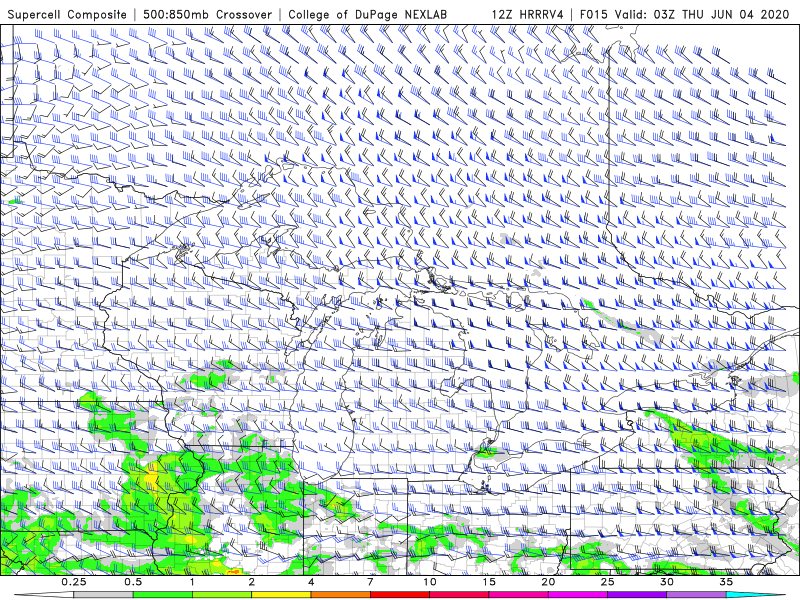The image size is (800, 600).
Task: Click the colorbar label 10
Action: [430, 582]
